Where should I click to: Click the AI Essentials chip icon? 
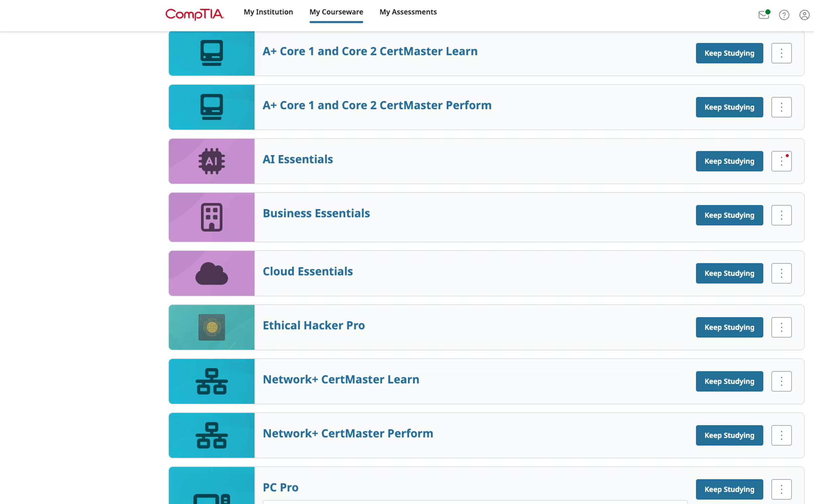(211, 161)
